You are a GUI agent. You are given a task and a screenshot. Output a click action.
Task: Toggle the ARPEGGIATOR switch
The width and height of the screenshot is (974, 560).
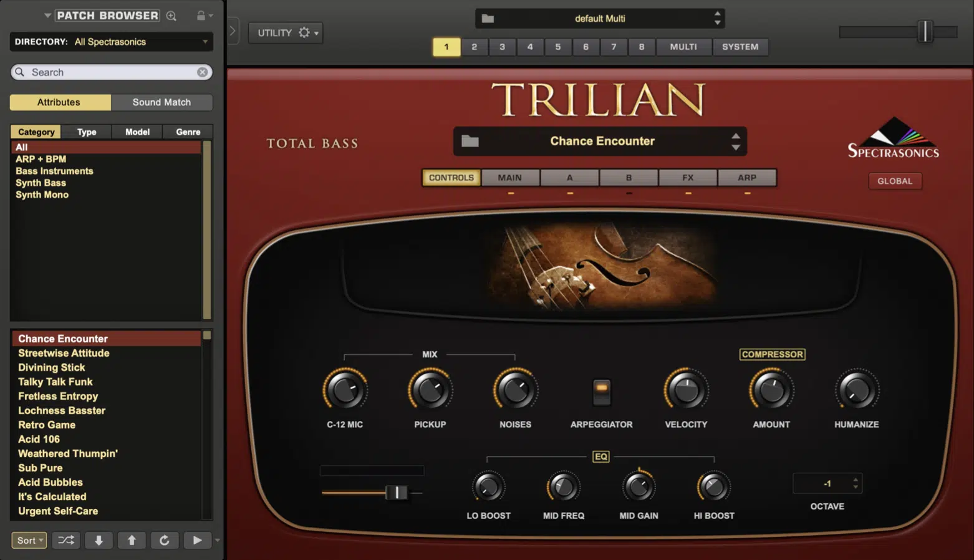pyautogui.click(x=602, y=392)
